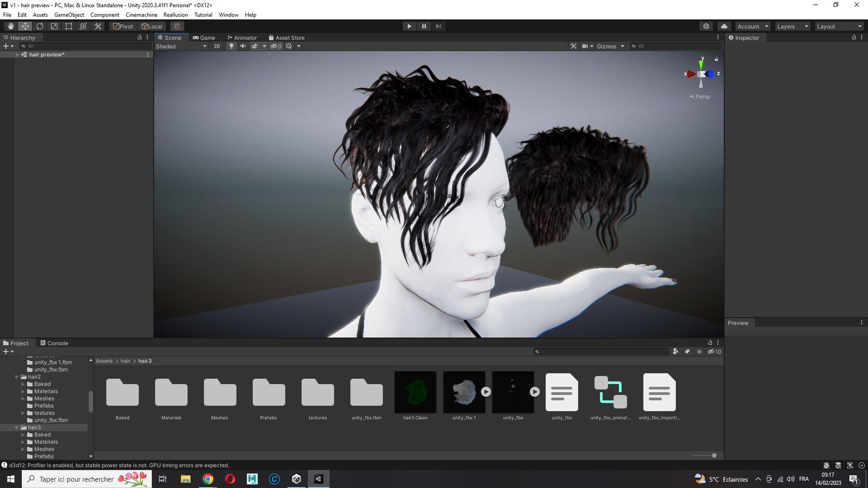Open the GameObject menu
The image size is (868, 488).
(x=69, y=15)
